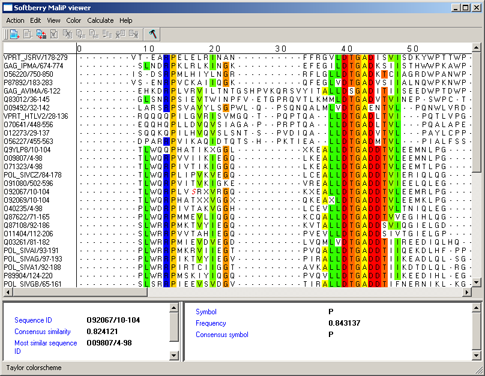
Task: Open the Edit menu
Action: pos(35,21)
